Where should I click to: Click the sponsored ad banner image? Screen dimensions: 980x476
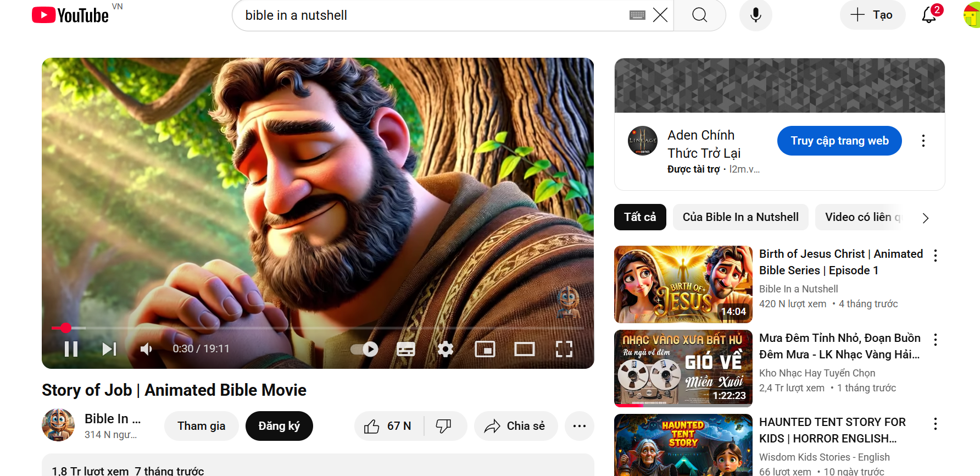point(779,86)
